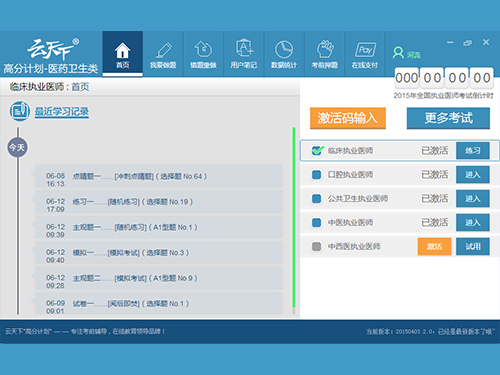The image size is (500, 375).
Task: Click the 临床执业医师：首页 breadcrumb
Action: pos(49,87)
